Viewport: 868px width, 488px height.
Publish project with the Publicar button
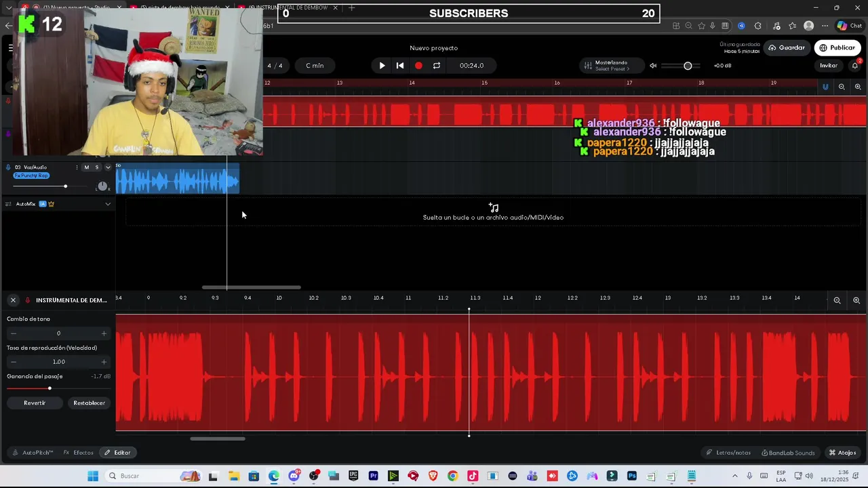(x=837, y=47)
